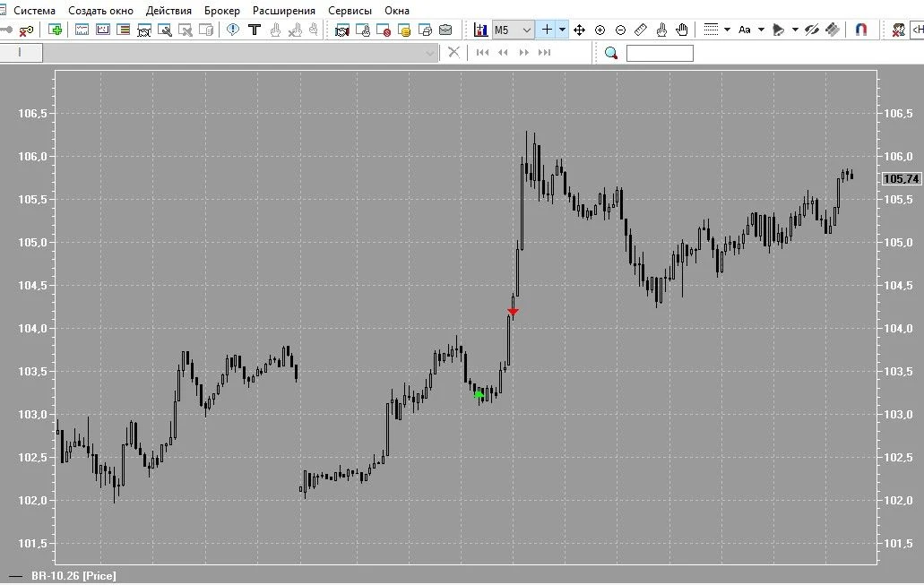Toggle the crossed-out eye visibility icon
This screenshot has height=585, width=924.
click(812, 30)
